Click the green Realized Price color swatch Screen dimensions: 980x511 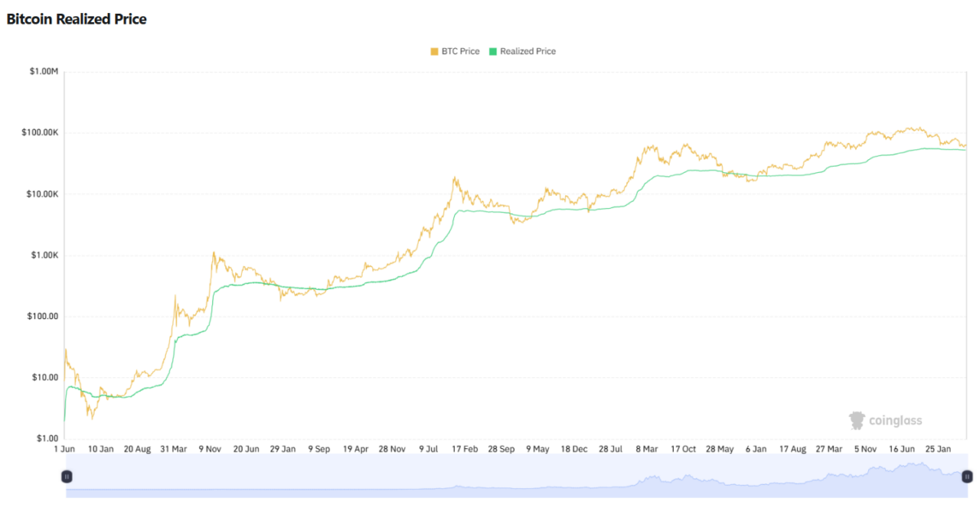(492, 51)
